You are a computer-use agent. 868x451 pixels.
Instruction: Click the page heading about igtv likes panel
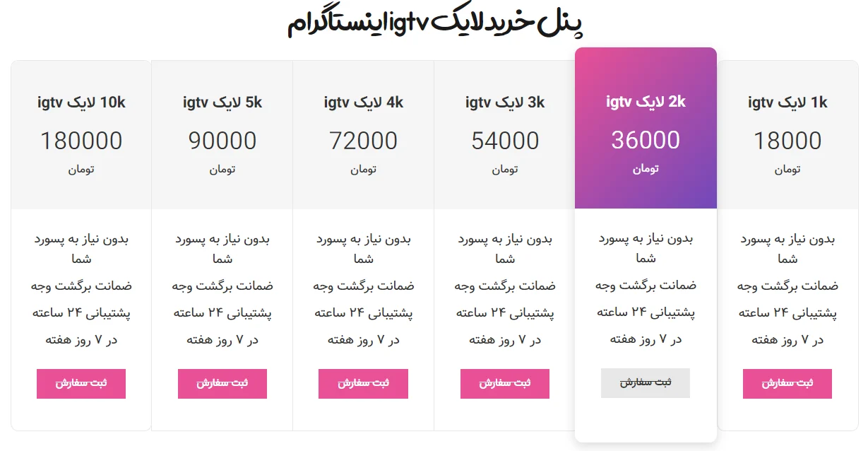pyautogui.click(x=434, y=23)
